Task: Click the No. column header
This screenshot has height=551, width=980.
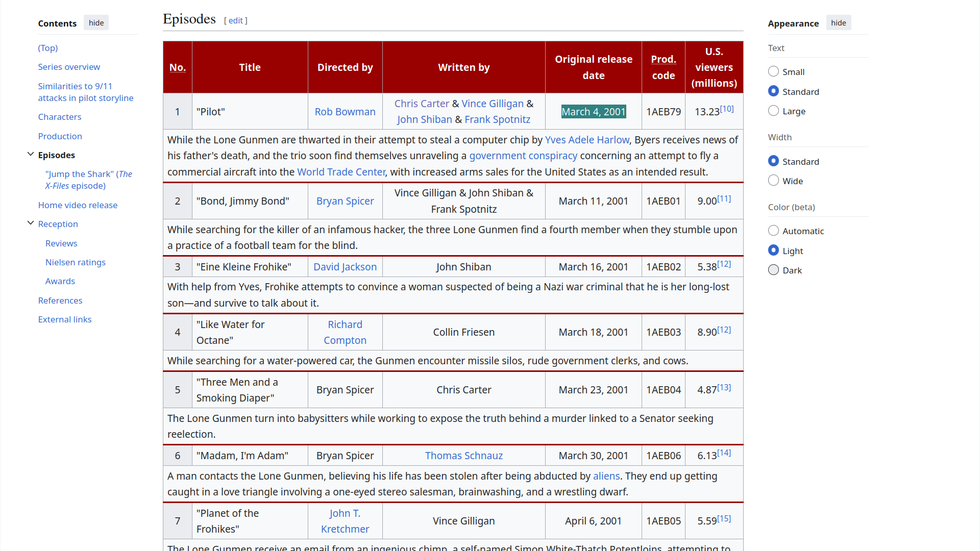Action: coord(177,67)
